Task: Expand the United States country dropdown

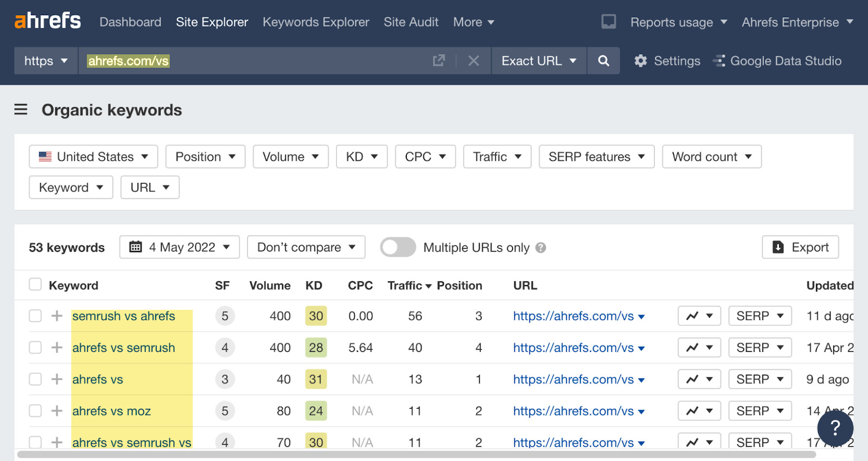Action: [x=93, y=156]
